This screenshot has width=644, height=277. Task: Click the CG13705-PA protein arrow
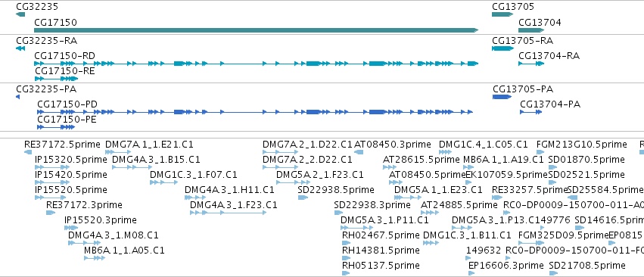click(x=502, y=97)
